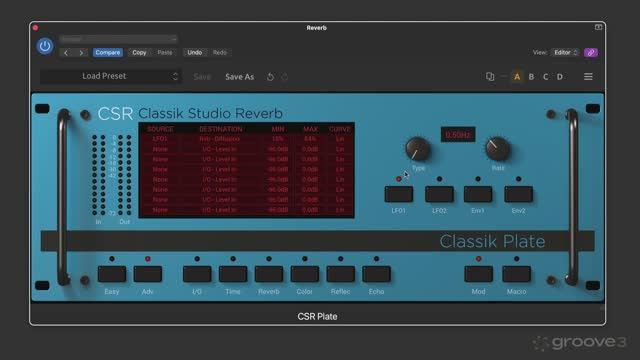Viewport: 640px width, 360px height.
Task: Switch to Easy mode button
Action: click(112, 274)
